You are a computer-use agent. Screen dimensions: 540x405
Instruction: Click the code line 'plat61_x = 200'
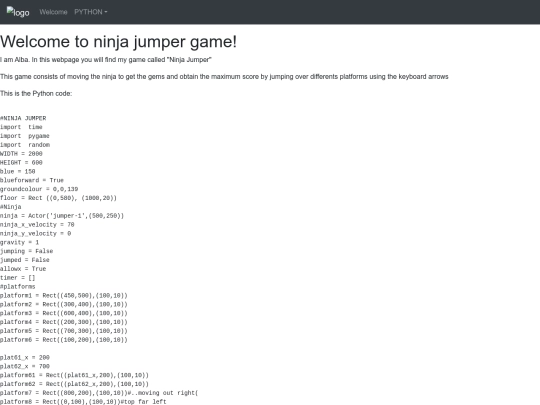click(x=25, y=357)
